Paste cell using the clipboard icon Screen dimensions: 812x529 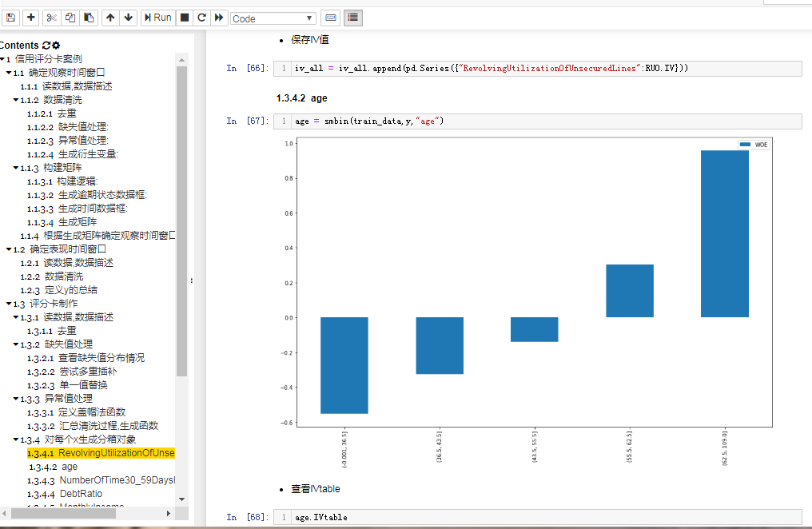(x=90, y=18)
